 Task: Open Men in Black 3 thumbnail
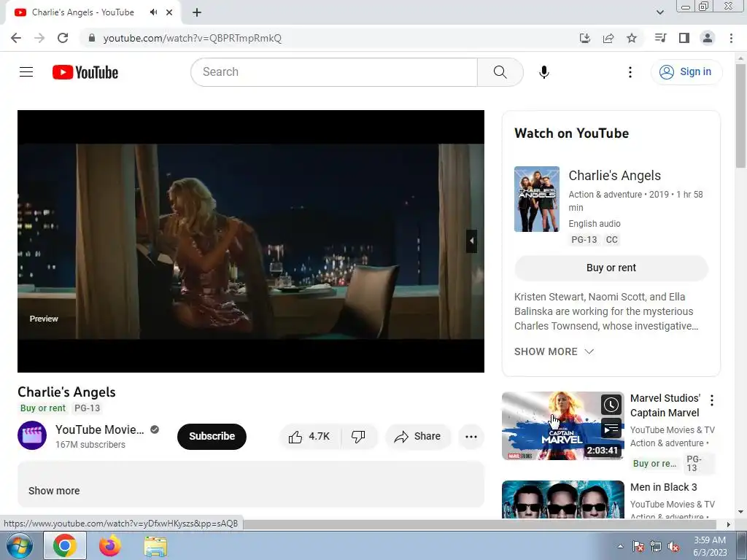coord(562,499)
